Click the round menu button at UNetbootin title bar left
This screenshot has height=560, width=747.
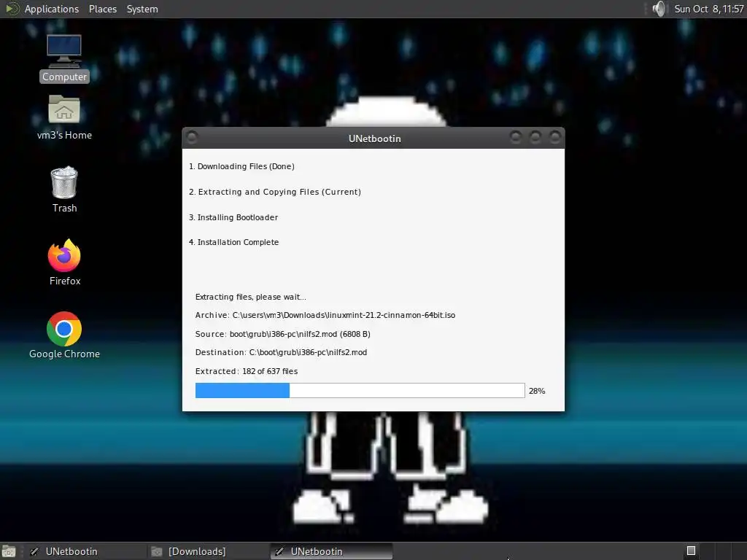click(x=192, y=138)
